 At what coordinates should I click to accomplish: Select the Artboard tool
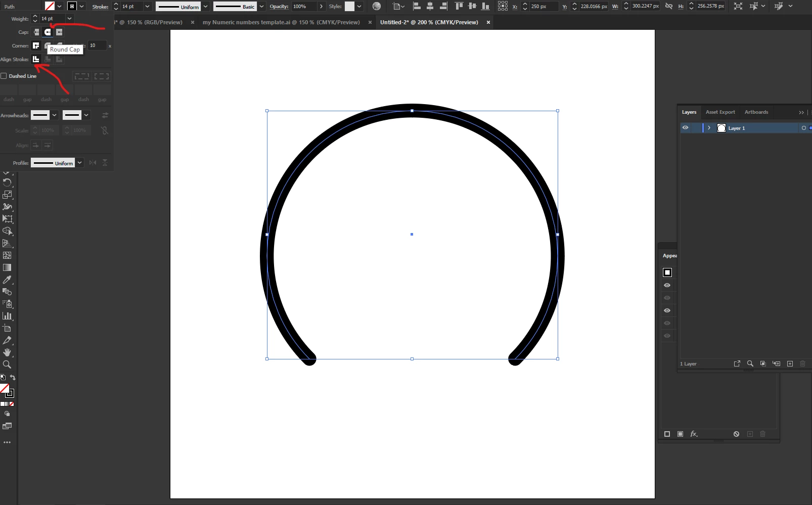point(7,328)
